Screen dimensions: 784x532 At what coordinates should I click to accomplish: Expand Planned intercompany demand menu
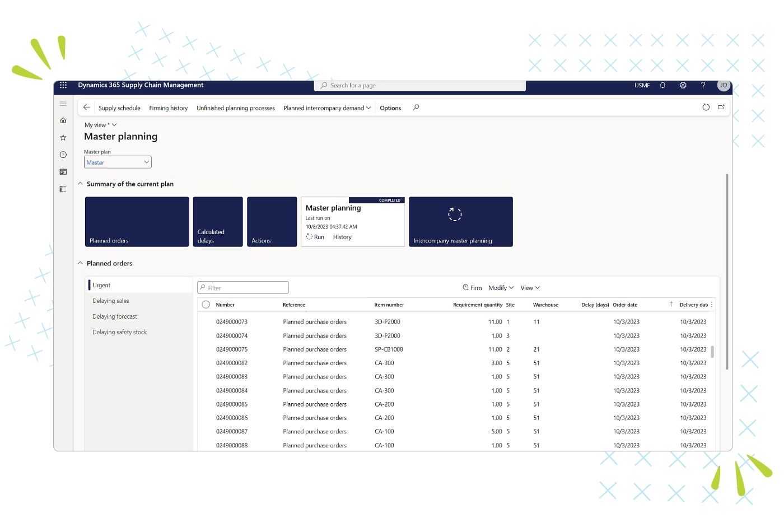[x=327, y=108]
